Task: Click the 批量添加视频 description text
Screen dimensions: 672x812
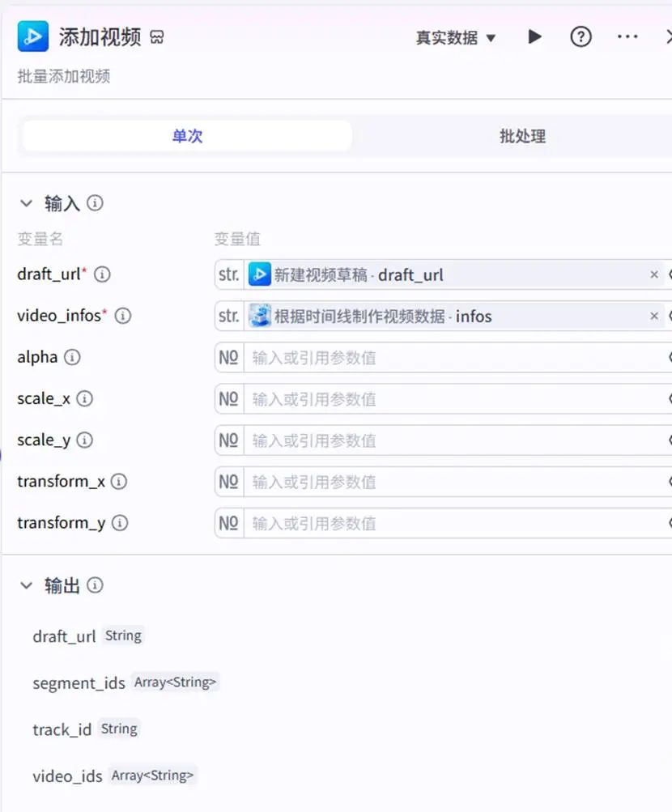Action: pos(64,76)
